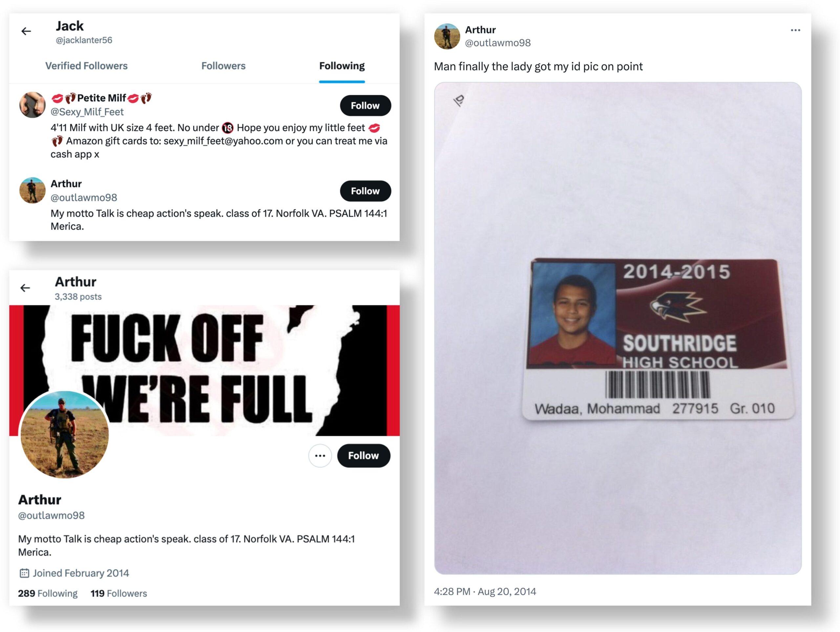The height and width of the screenshot is (632, 840).
Task: Follow Arthur from the Following list
Action: (x=365, y=191)
